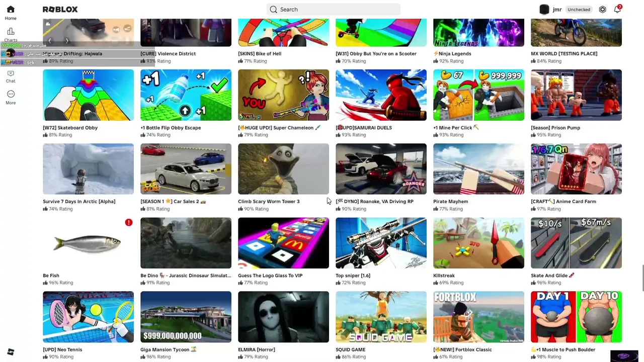Click the Unchecked badge next to jmr
Image resolution: width=644 pixels, height=362 pixels.
[x=579, y=10]
